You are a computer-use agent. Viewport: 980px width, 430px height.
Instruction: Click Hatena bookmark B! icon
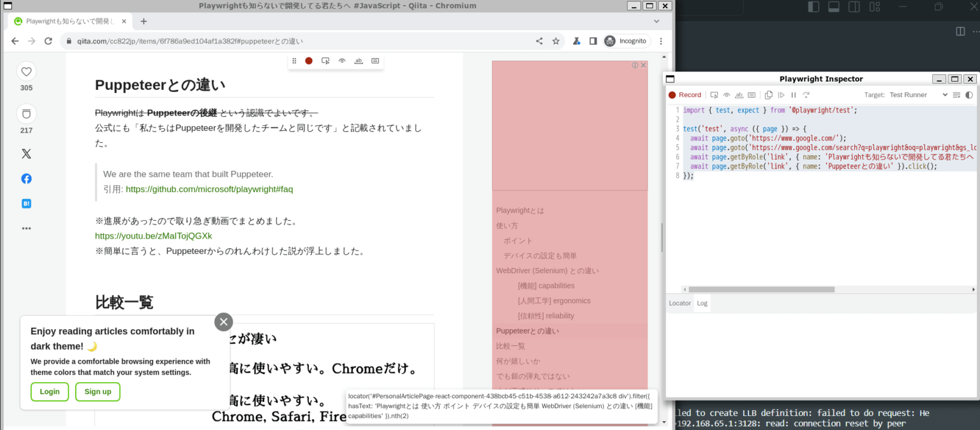tap(26, 204)
